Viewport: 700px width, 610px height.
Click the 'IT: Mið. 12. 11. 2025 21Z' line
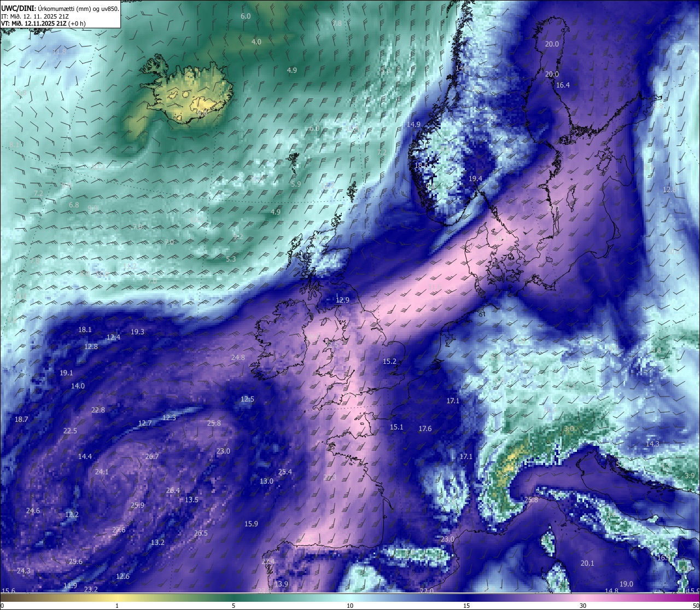pos(35,16)
